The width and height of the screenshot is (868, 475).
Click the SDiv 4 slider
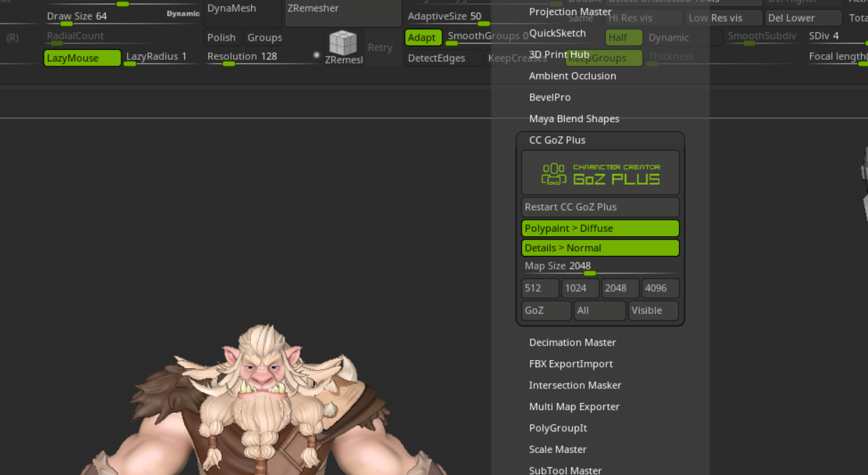[837, 37]
